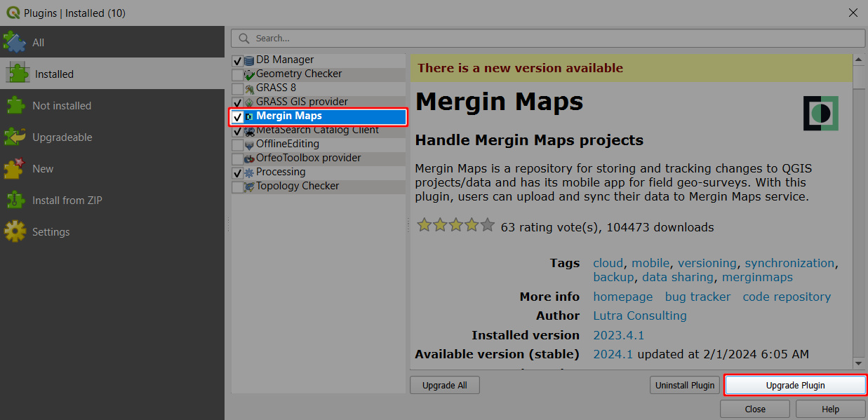
Task: Click the Install from ZIP icon
Action: [14, 200]
